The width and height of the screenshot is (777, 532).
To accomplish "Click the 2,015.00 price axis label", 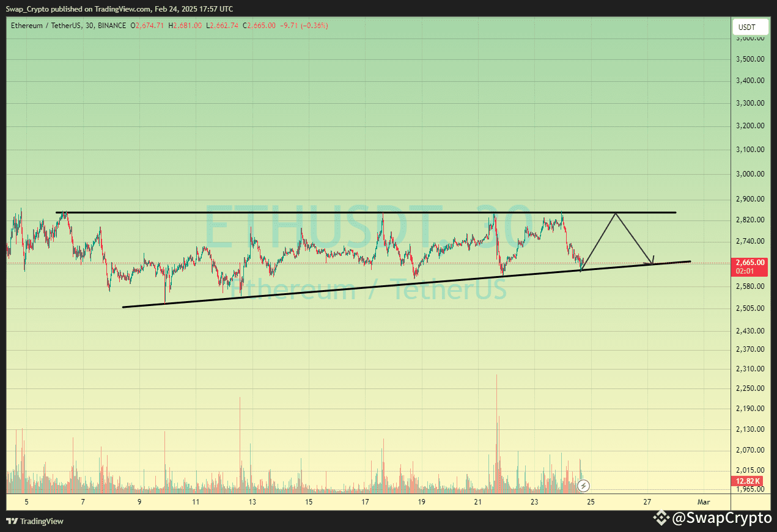I will coord(751,470).
